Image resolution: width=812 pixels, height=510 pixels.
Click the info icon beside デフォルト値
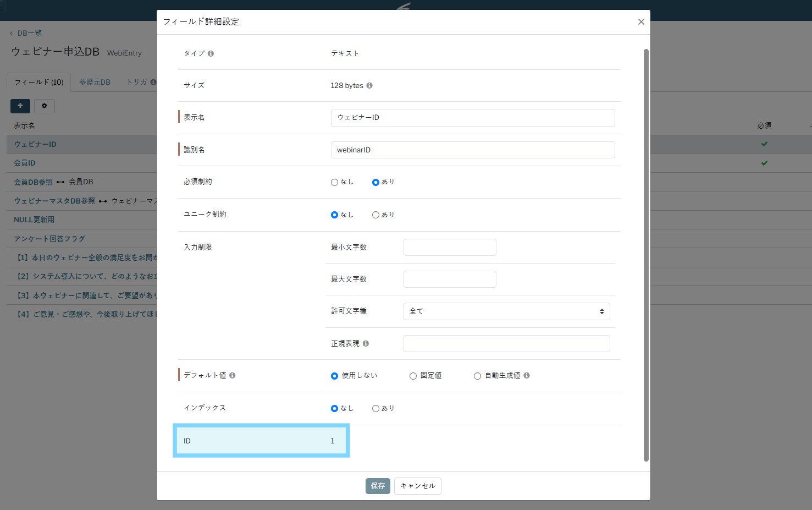tap(232, 376)
